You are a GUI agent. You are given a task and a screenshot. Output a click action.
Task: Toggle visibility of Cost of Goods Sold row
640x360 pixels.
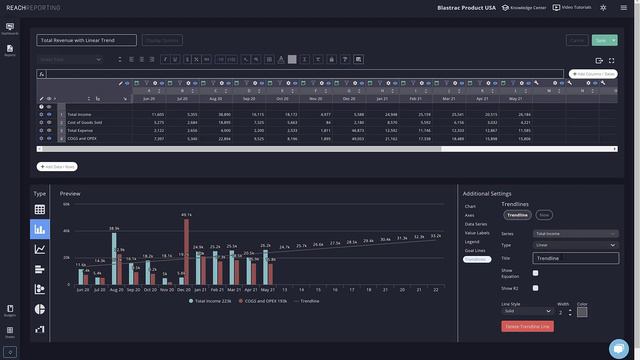click(49, 122)
